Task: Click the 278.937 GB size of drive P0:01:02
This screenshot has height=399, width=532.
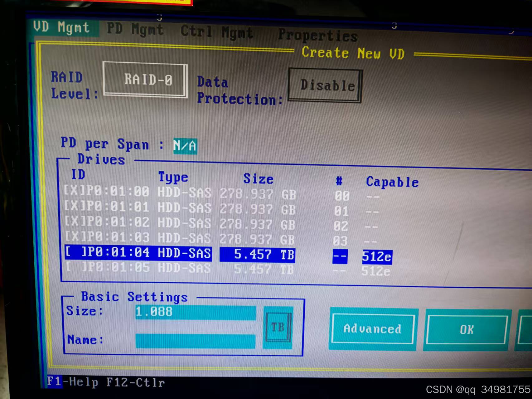Action: click(x=258, y=224)
